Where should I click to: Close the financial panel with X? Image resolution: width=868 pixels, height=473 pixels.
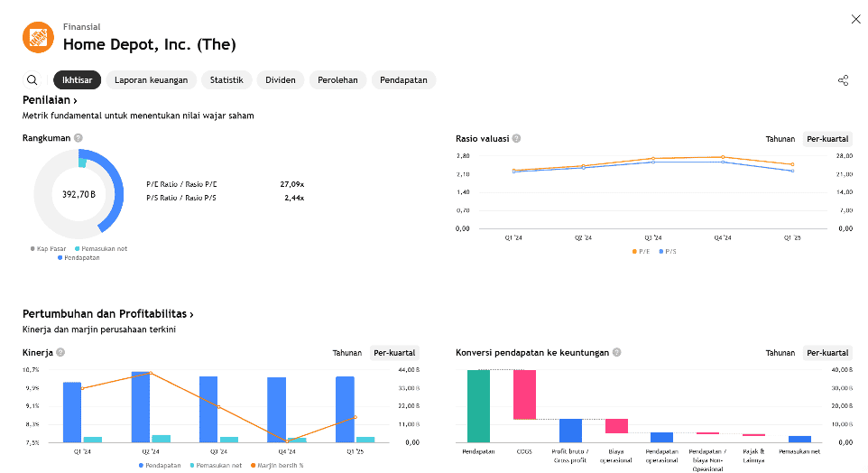tap(855, 19)
